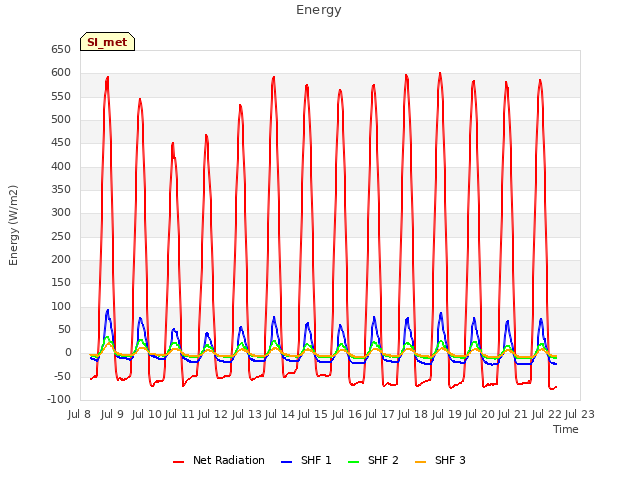Click the Jul 19 tick label
The height and width of the screenshot is (480, 640).
[447, 414]
